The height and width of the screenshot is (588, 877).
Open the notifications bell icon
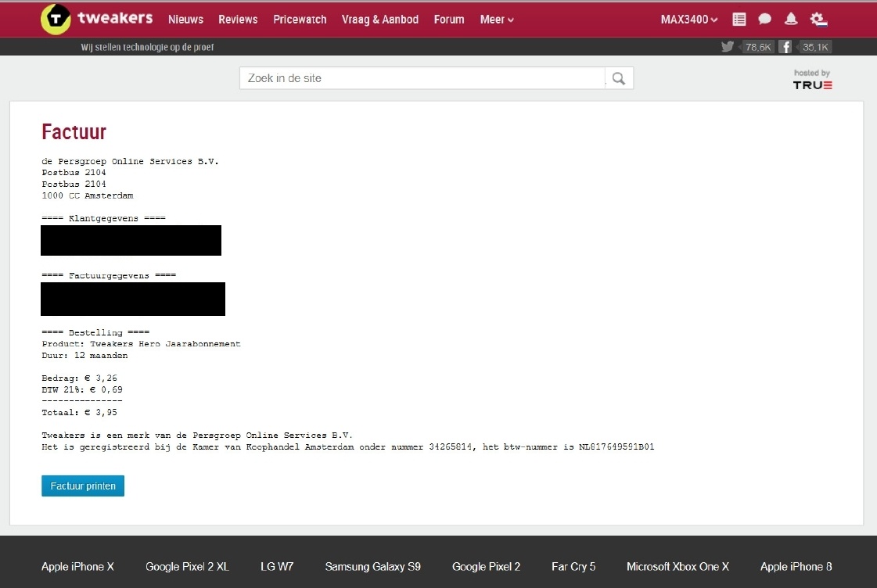791,19
